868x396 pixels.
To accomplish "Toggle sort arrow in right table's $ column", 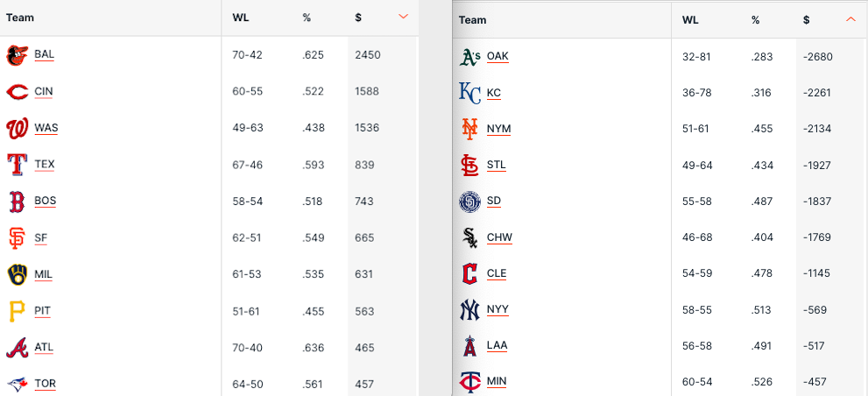I will pos(850,20).
